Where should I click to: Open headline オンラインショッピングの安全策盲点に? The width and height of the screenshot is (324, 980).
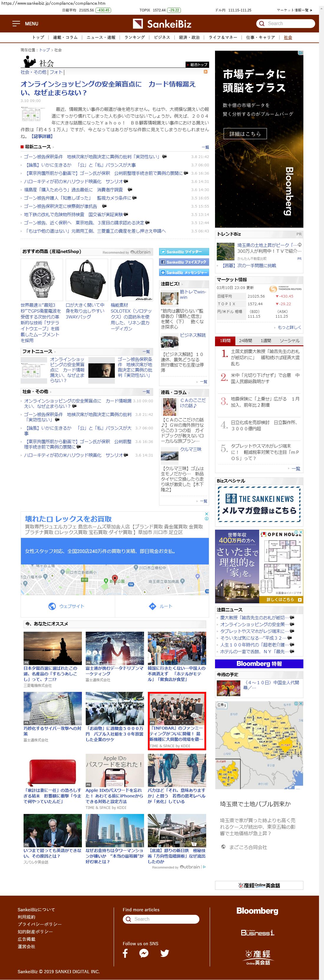[108, 88]
